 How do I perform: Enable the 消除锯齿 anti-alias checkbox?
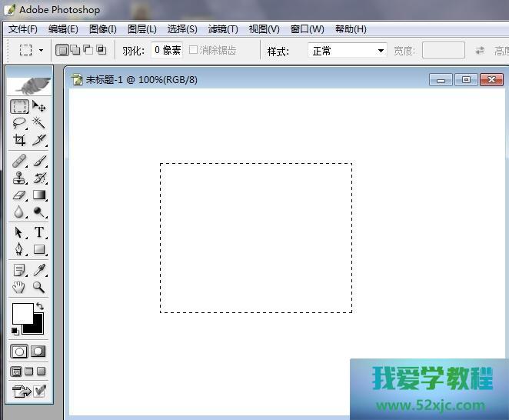pyautogui.click(x=193, y=50)
